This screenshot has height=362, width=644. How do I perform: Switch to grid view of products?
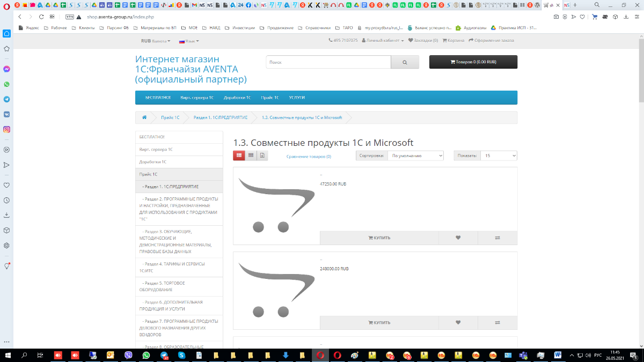251,156
